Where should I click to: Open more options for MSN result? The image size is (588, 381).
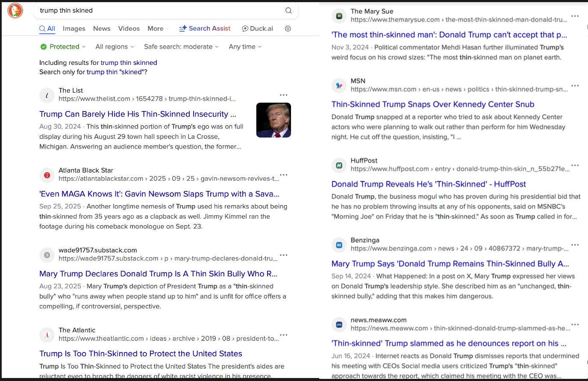click(575, 85)
